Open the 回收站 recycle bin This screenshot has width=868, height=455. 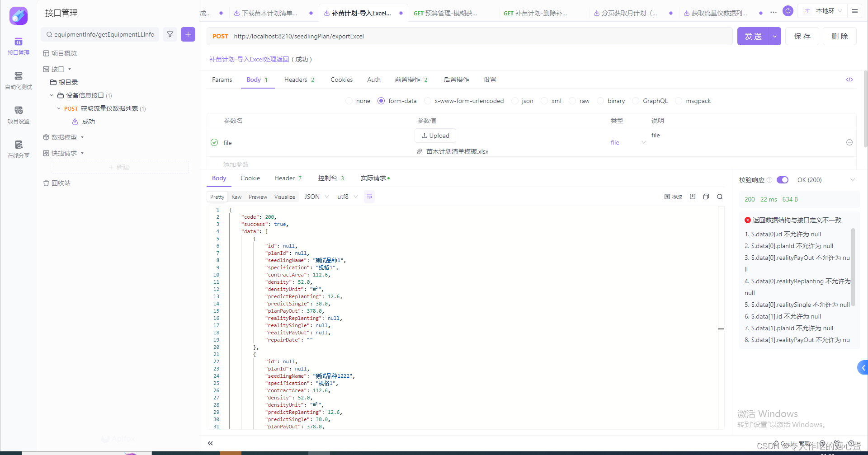coord(57,183)
